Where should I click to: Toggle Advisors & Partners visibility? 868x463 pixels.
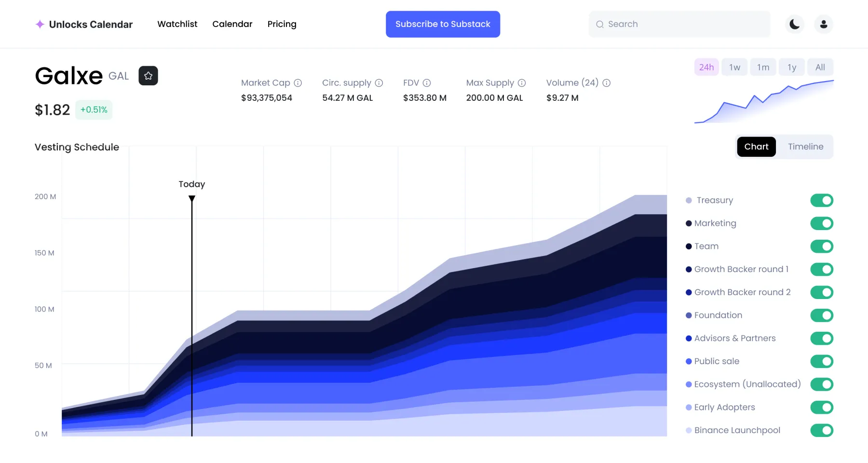pyautogui.click(x=822, y=339)
